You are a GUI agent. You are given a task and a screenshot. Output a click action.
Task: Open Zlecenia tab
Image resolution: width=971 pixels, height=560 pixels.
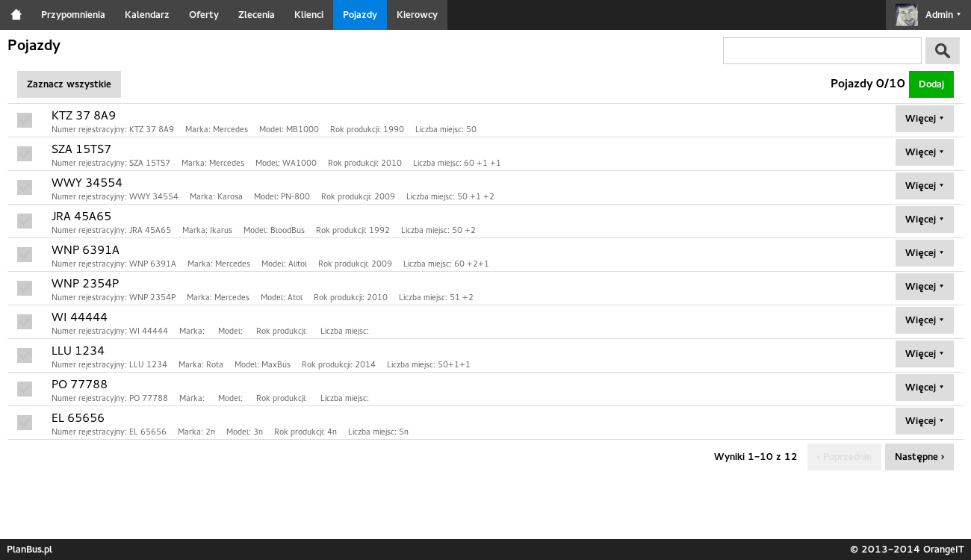256,15
